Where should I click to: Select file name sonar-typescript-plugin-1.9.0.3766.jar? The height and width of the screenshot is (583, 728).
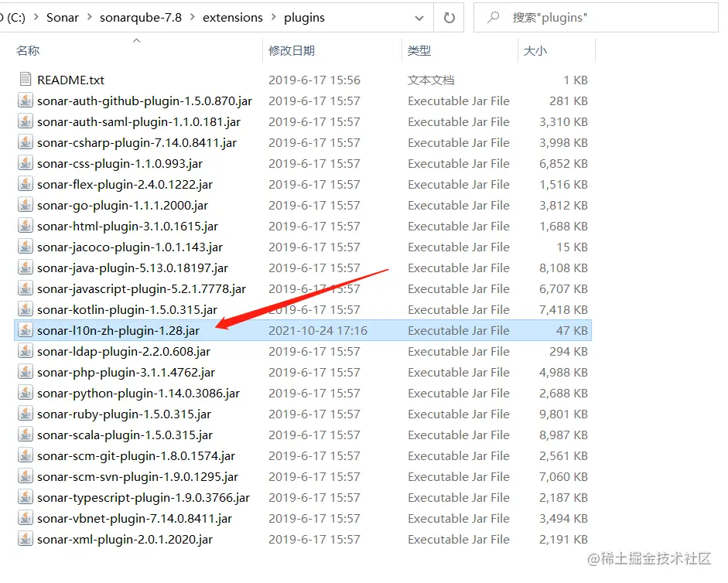coord(143,498)
